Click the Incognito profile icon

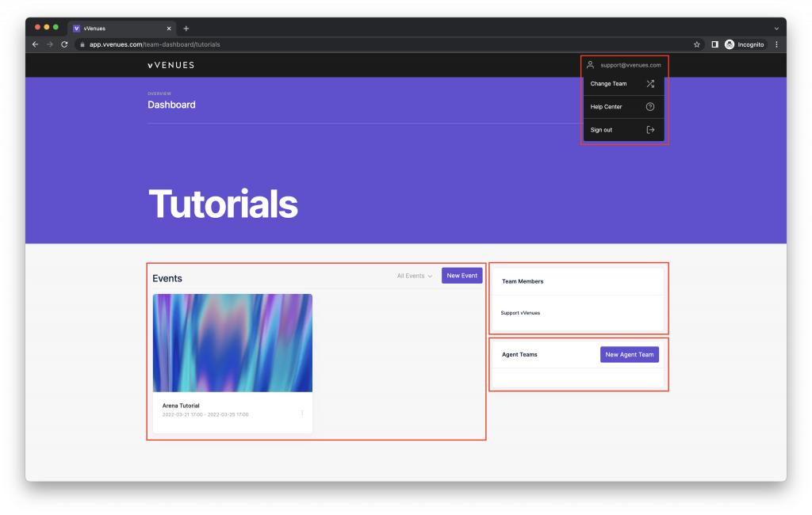[730, 44]
